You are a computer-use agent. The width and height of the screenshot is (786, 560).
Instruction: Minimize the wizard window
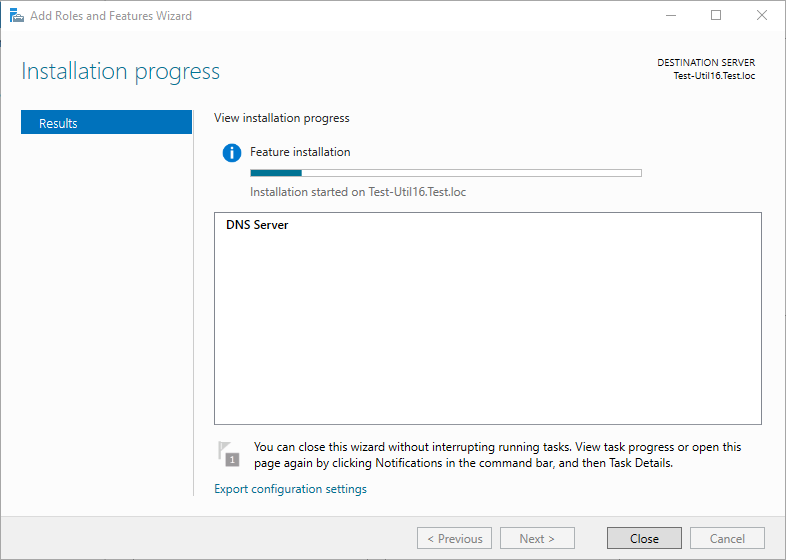click(x=671, y=16)
